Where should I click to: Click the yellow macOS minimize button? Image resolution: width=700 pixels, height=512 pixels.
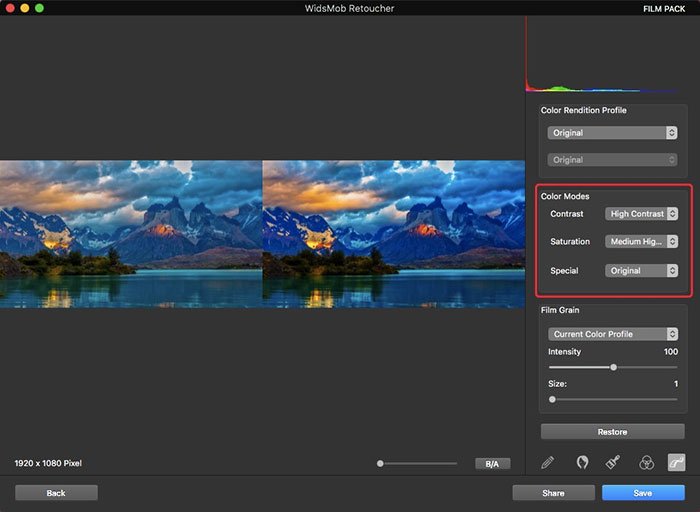[x=25, y=8]
